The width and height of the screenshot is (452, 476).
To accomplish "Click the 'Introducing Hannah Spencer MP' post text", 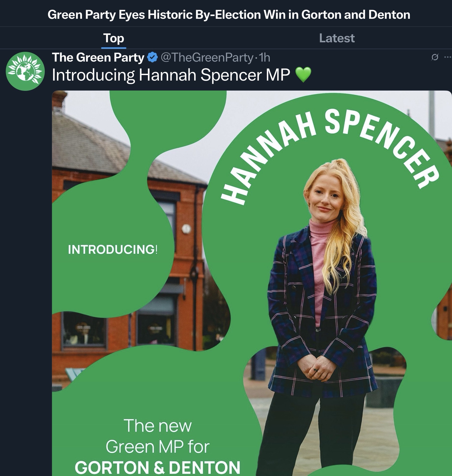I will [x=171, y=75].
